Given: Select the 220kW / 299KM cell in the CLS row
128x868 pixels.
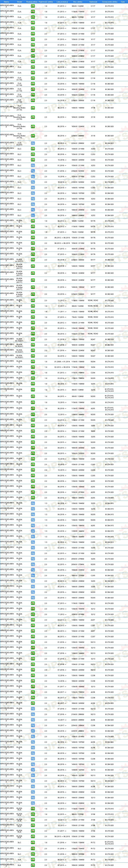Looking at the screenshot, I should point(78,143).
